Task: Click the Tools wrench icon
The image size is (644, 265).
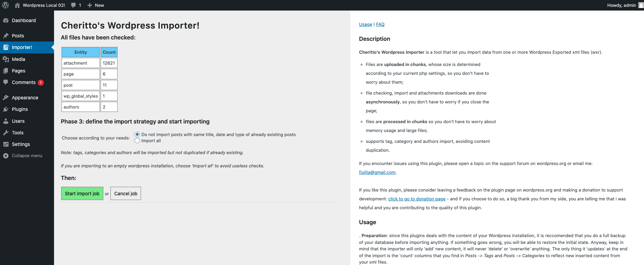Action: [x=6, y=133]
